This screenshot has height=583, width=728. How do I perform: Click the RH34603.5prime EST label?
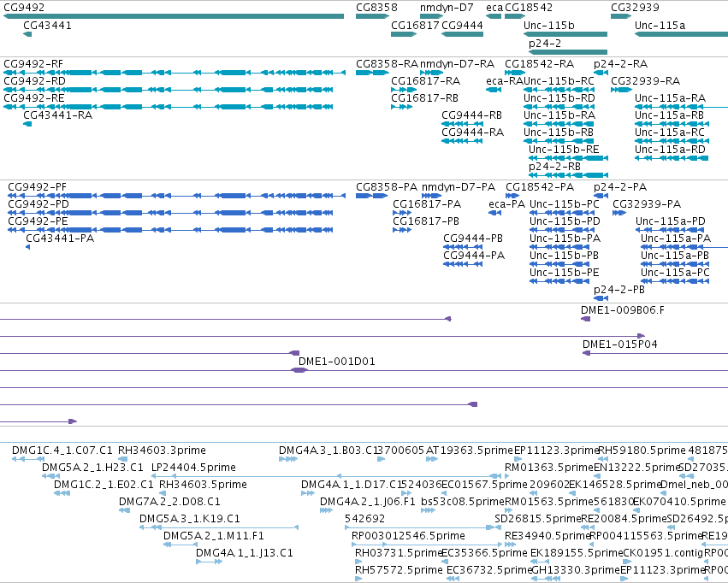pos(203,485)
